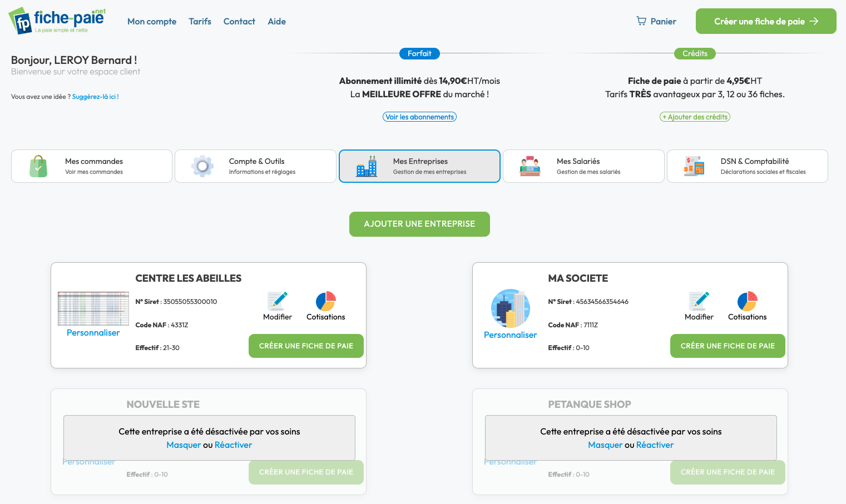Click Siret number 35055055300010
The height and width of the screenshot is (504, 846).
190,302
